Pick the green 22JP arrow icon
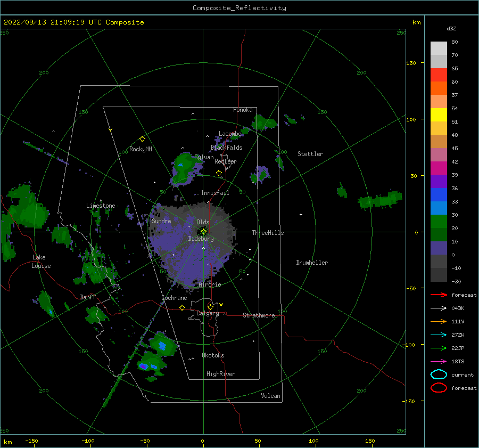Viewport: 479px width, 448px height. (x=439, y=348)
